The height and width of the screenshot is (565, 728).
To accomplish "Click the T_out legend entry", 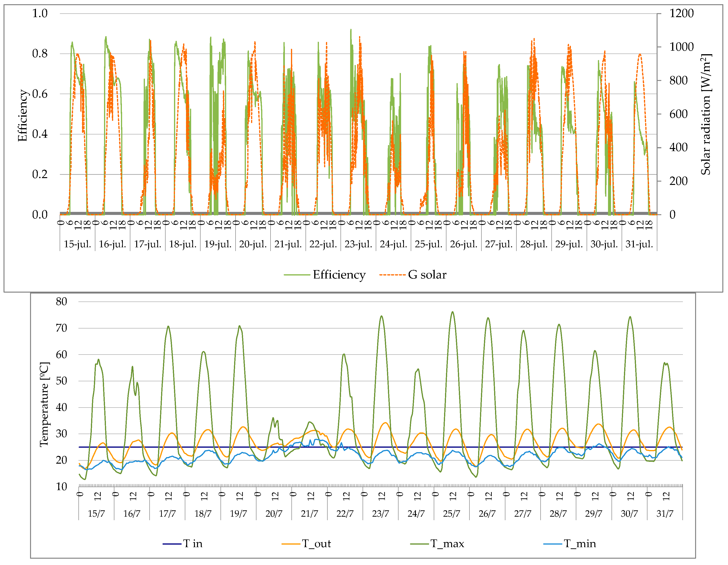I will pyautogui.click(x=316, y=543).
